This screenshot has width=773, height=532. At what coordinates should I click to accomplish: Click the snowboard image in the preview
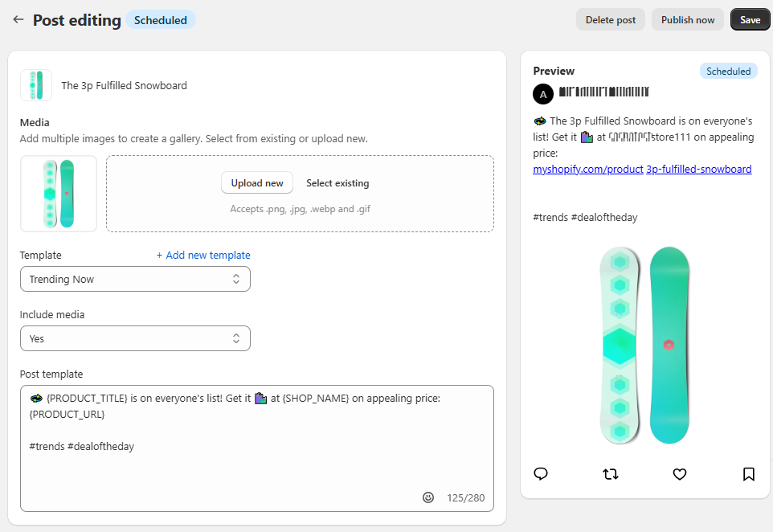coord(645,345)
